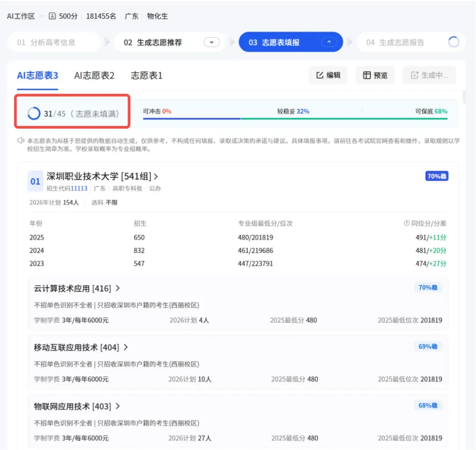
Task: Switch to 志愿表1 tab
Action: (x=147, y=75)
